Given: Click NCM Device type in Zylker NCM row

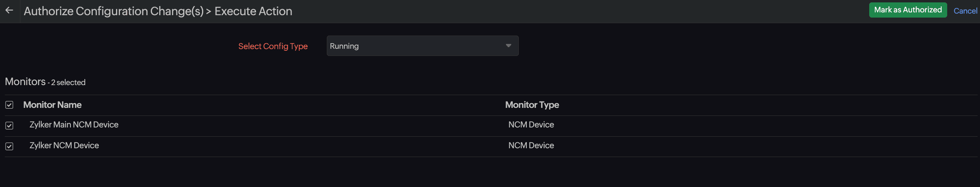Looking at the screenshot, I should pos(531,145).
